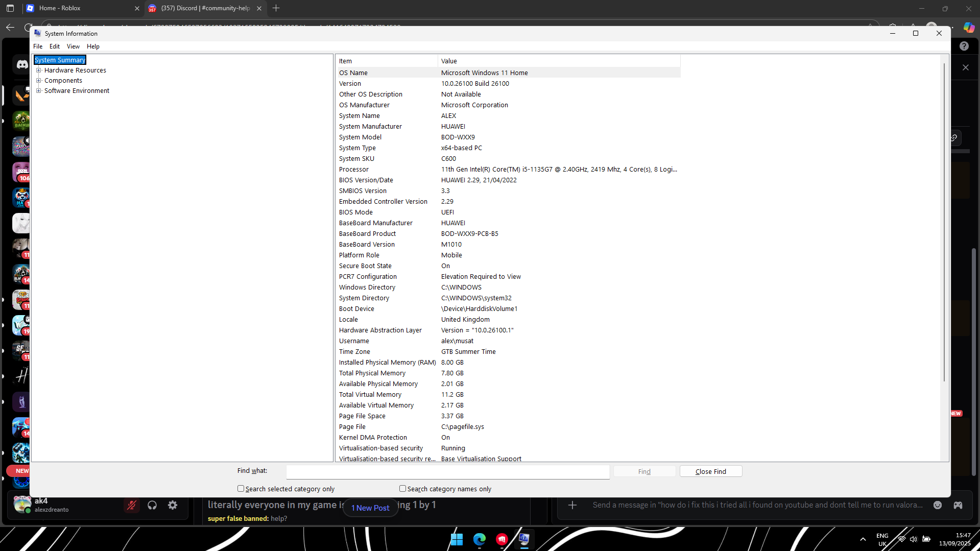Image resolution: width=980 pixels, height=551 pixels.
Task: Select the BIOS Version/Date row
Action: point(509,180)
